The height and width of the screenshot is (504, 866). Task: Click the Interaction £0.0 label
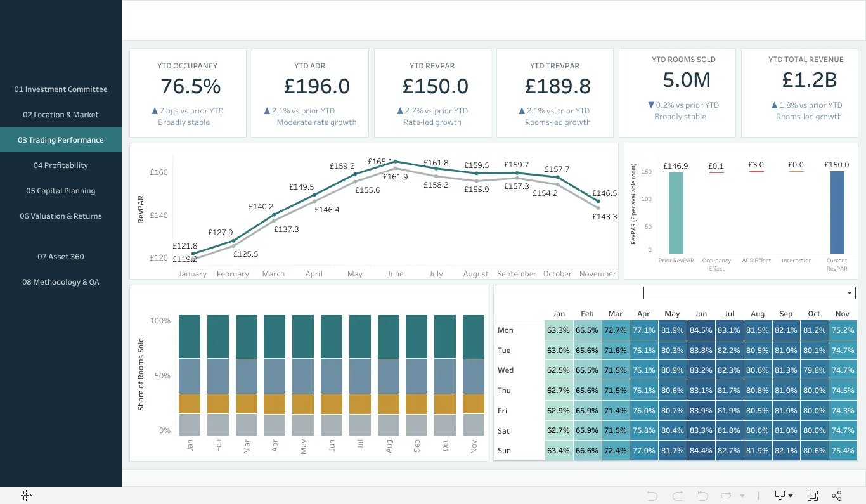pyautogui.click(x=796, y=165)
